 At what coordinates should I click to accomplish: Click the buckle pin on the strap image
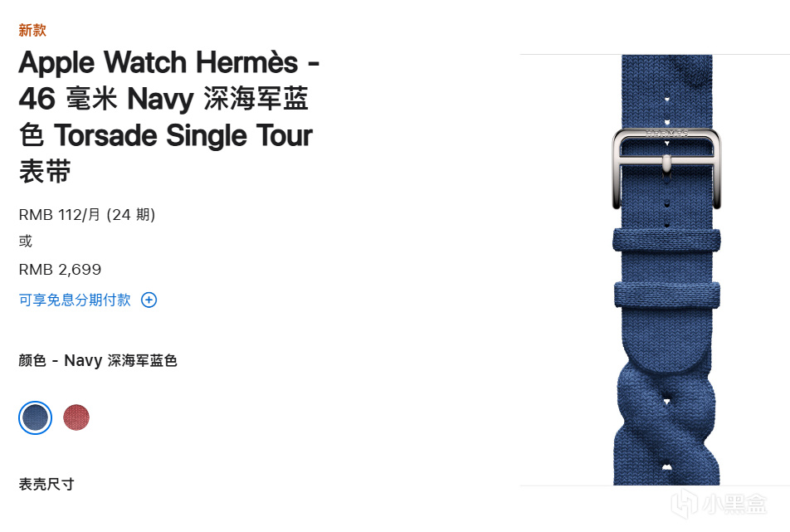click(x=666, y=164)
